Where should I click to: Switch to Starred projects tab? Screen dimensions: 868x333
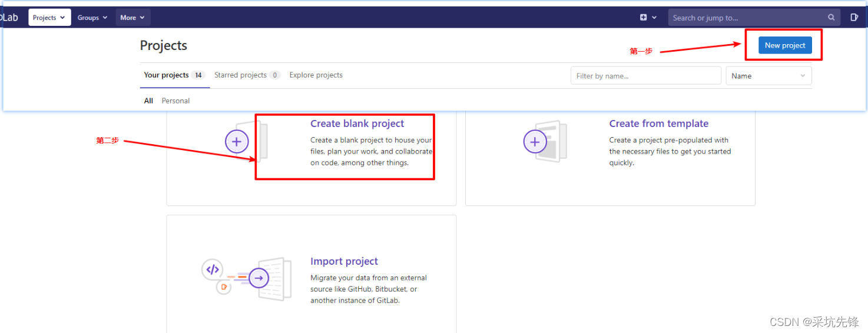[x=247, y=75]
